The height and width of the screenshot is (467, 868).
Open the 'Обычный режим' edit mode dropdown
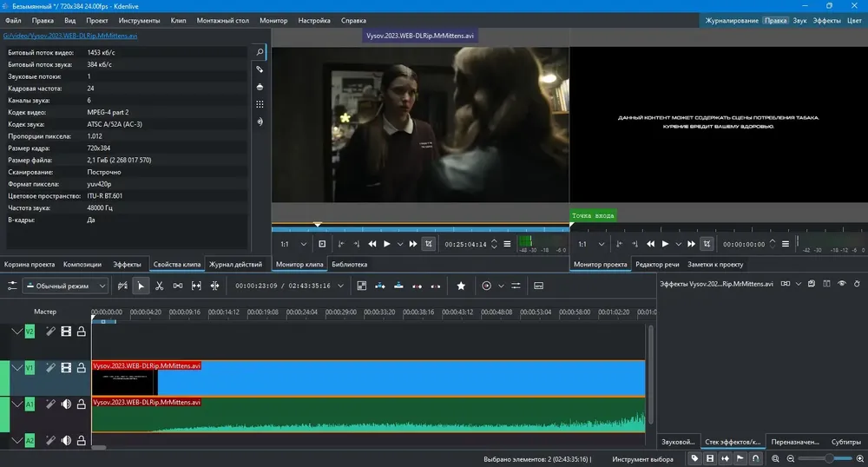[66, 286]
